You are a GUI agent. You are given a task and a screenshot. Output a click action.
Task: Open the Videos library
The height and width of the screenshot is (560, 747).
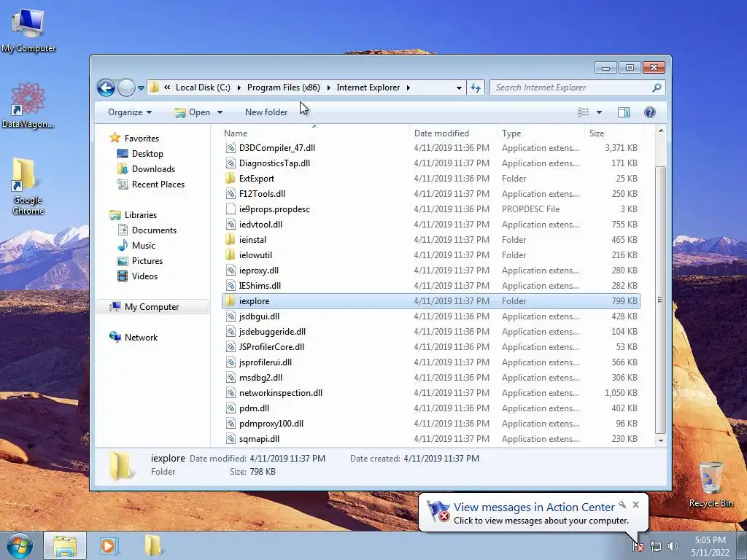(144, 276)
